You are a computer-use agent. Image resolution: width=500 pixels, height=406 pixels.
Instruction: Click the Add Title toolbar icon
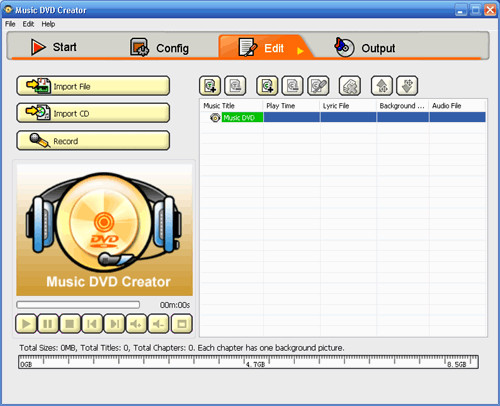click(210, 86)
